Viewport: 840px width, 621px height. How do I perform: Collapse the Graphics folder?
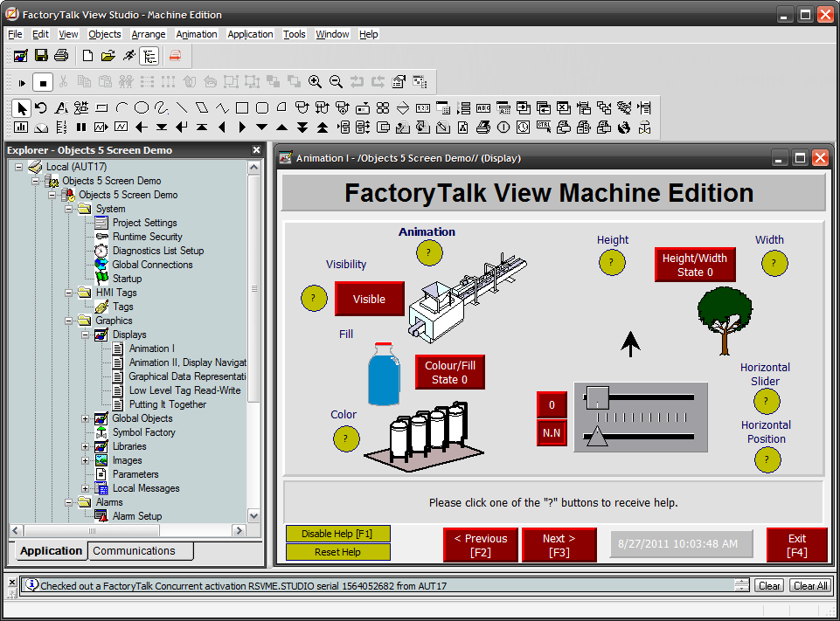[70, 321]
